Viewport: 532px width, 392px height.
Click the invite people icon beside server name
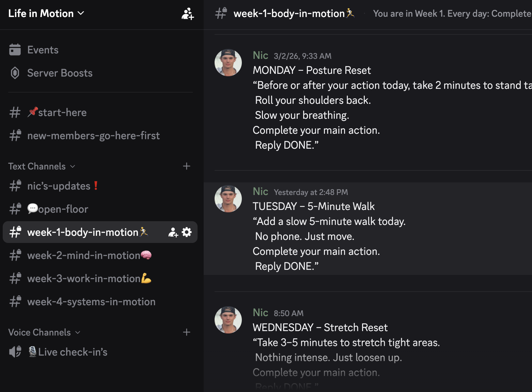point(187,14)
